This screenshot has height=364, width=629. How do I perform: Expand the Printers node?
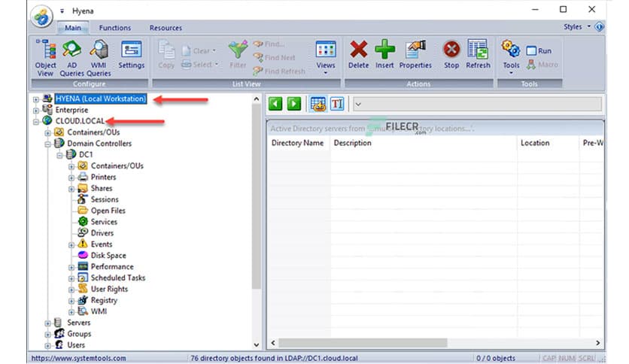coord(71,177)
